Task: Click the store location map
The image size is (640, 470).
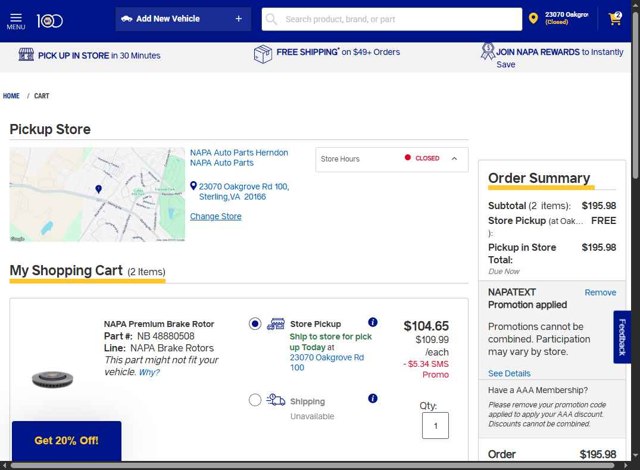Action: pyautogui.click(x=97, y=195)
